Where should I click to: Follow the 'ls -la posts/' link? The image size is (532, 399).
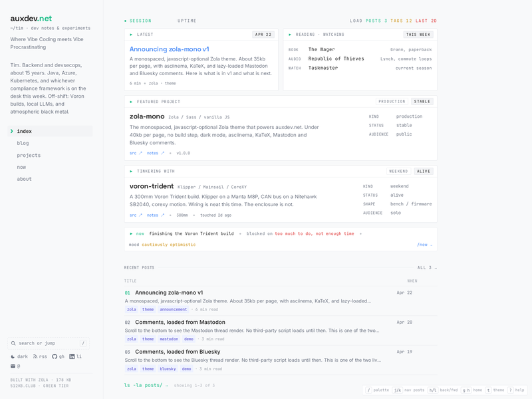pos(146,386)
